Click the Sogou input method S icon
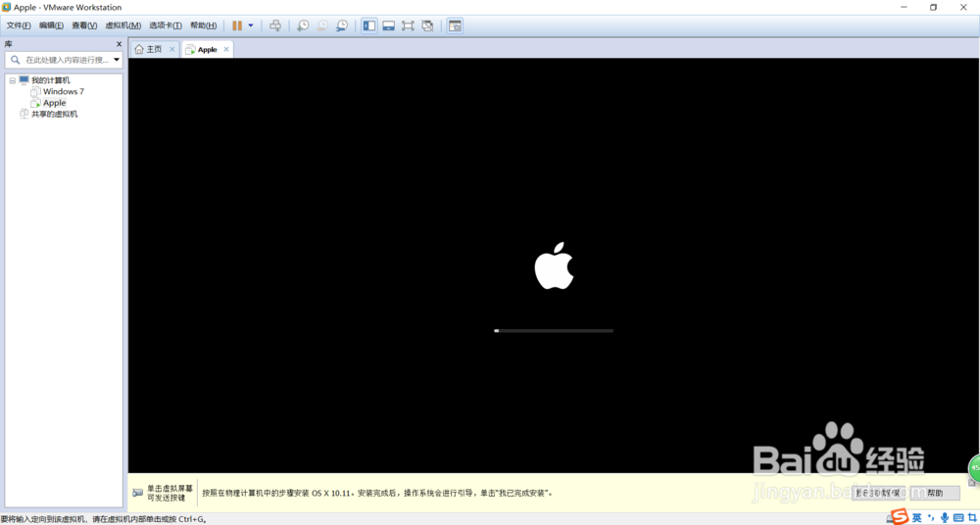 (900, 517)
